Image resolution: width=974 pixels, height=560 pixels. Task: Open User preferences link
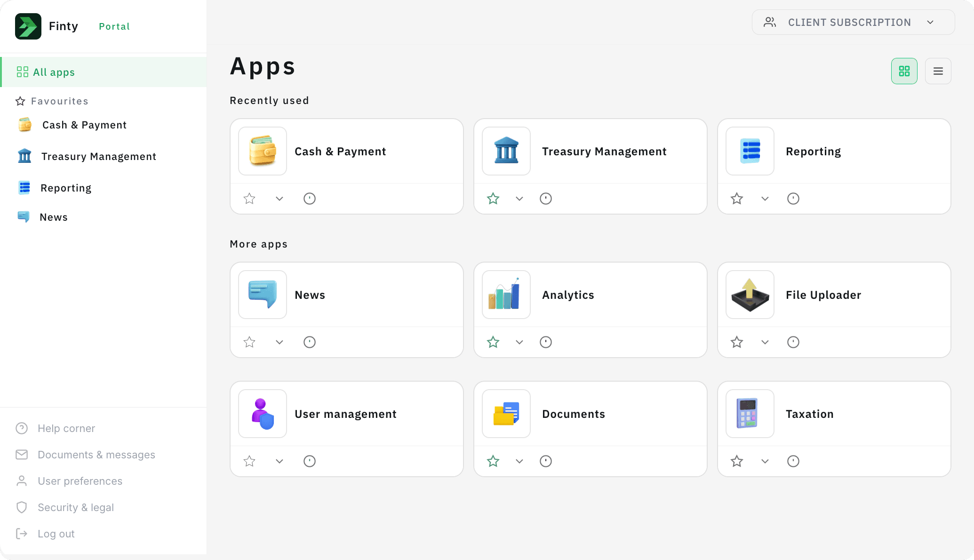tap(69, 481)
